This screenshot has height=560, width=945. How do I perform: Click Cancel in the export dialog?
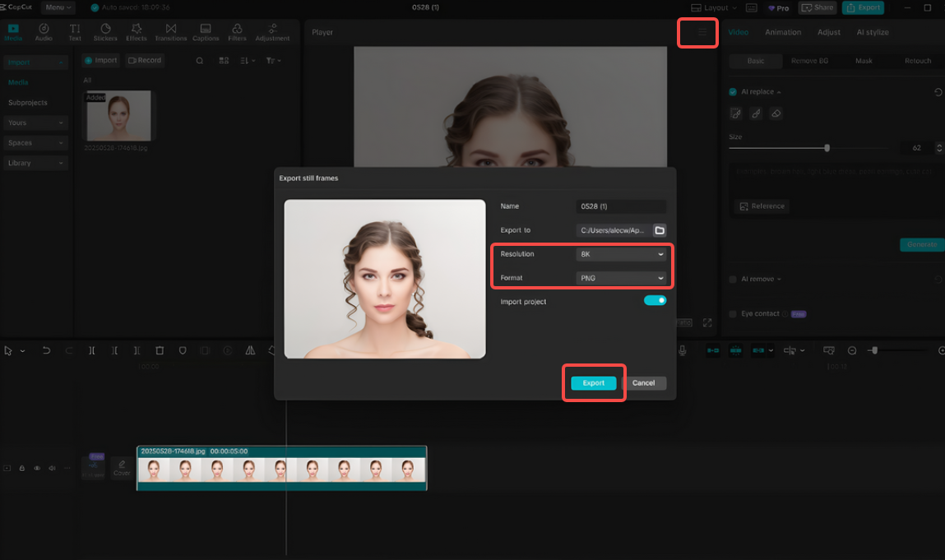click(x=643, y=383)
